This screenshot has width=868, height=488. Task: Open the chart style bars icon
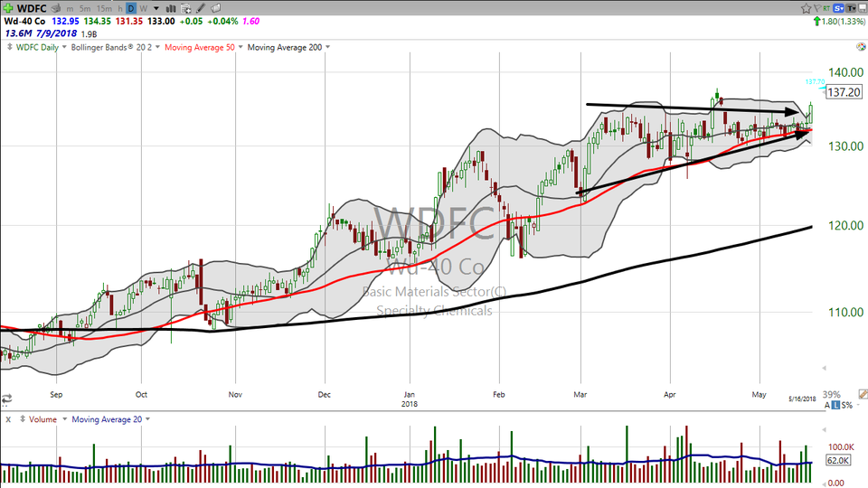click(x=172, y=8)
